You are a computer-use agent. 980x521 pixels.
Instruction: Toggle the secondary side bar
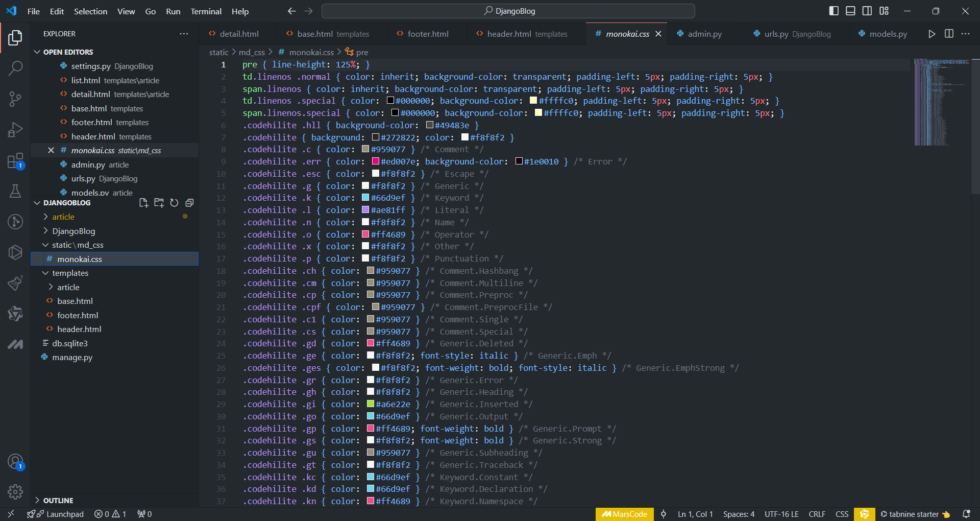[867, 11]
